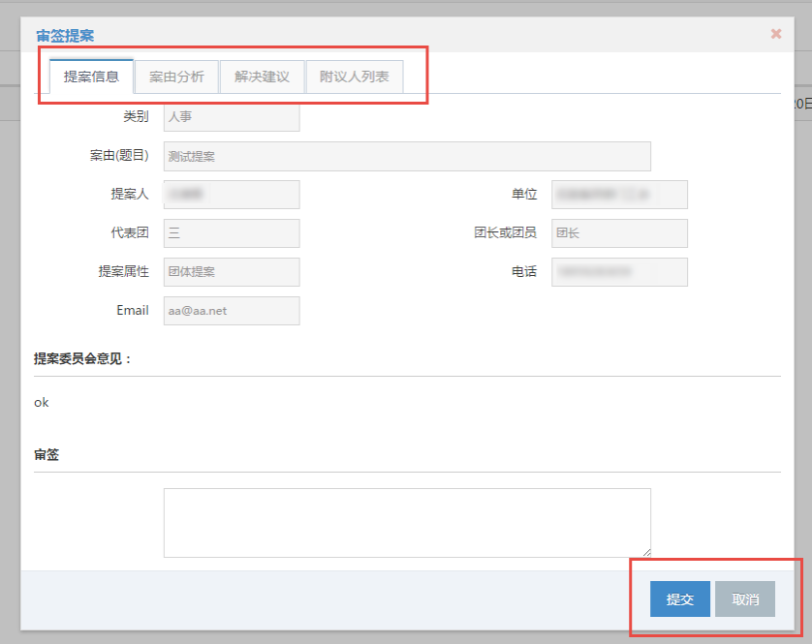
Task: Focus the 审签 comment text area
Action: tap(407, 522)
